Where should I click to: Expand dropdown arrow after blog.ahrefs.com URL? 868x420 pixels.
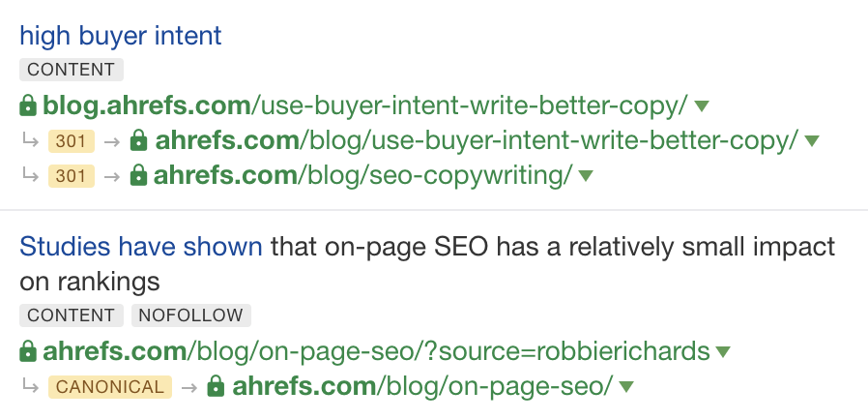[703, 105]
